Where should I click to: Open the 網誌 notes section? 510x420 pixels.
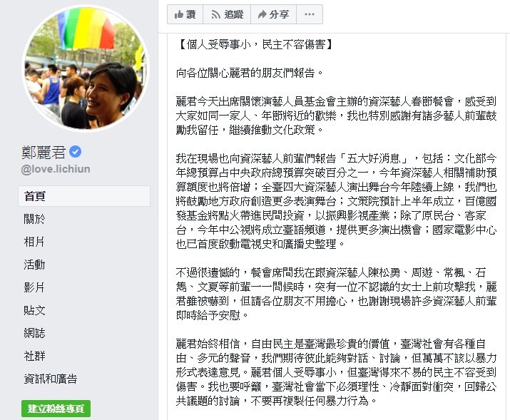[x=34, y=333]
